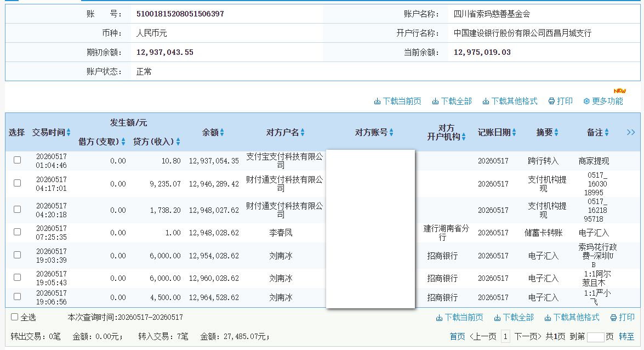
Task: Click bottom printer icon beside 打印
Action: click(x=614, y=318)
